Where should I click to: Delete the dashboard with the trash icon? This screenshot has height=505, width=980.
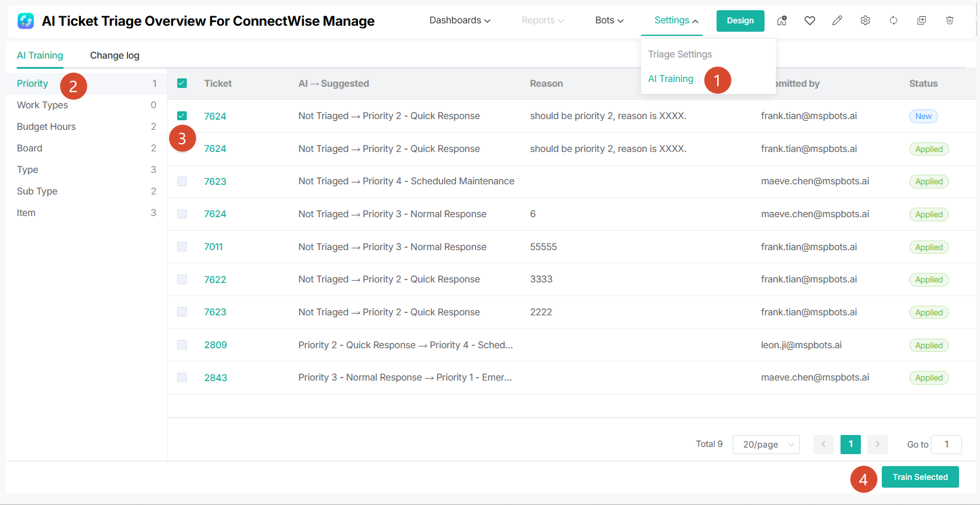[x=949, y=20]
